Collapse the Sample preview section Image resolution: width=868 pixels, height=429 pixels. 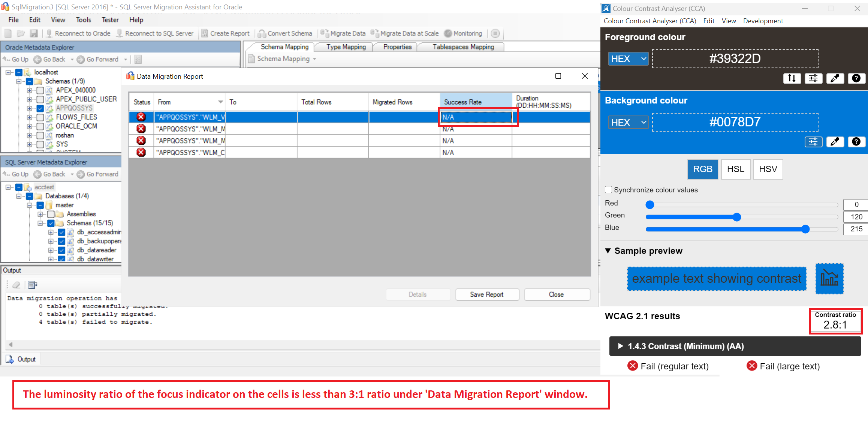[608, 250]
